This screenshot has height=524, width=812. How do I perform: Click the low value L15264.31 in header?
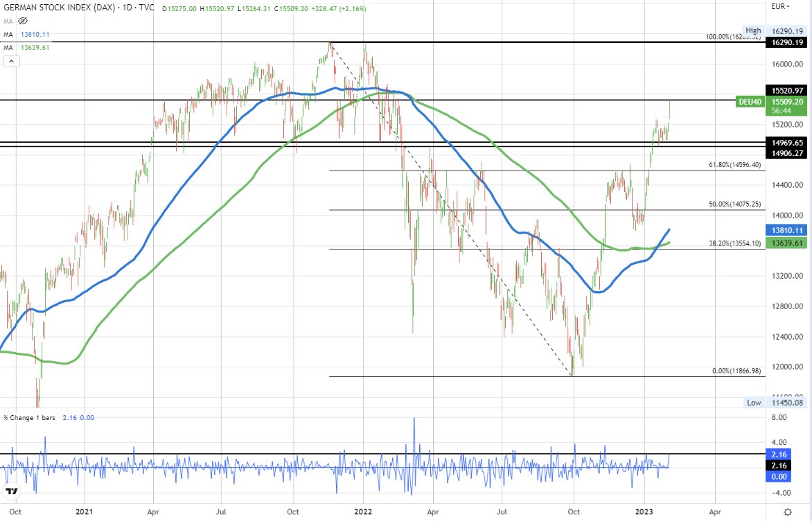tap(254, 9)
